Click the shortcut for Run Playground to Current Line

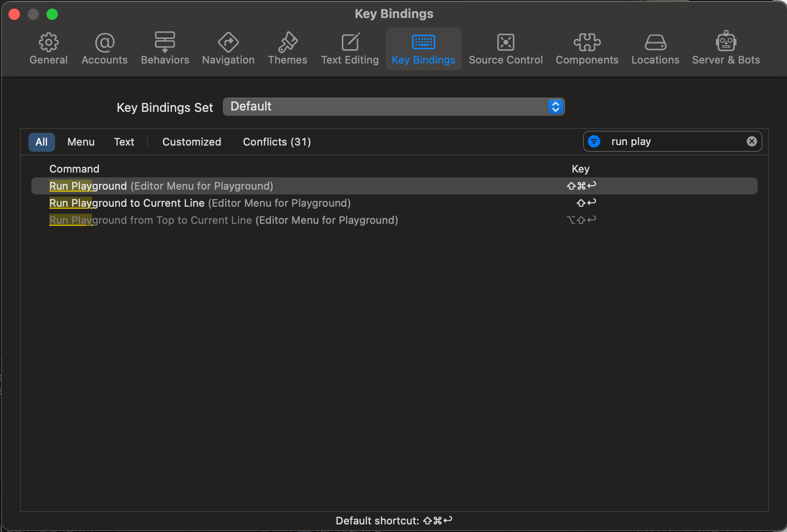(586, 203)
